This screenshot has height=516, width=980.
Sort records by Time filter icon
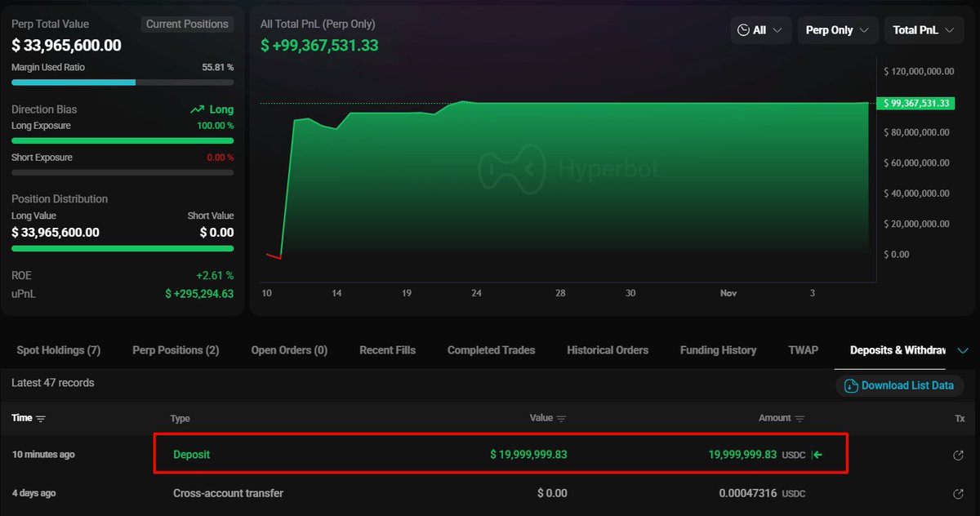[x=41, y=419]
